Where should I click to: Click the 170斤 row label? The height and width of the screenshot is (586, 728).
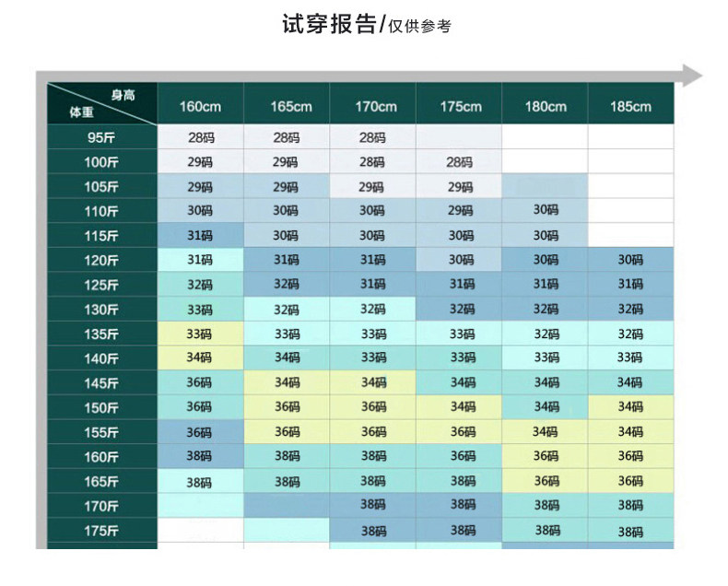click(x=102, y=506)
